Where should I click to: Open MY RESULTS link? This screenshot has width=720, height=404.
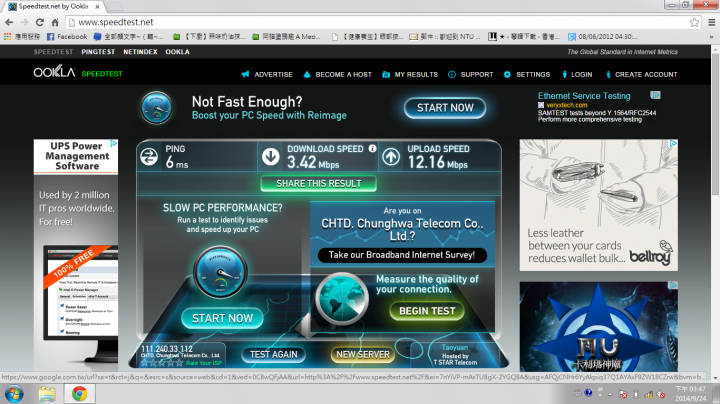click(410, 74)
